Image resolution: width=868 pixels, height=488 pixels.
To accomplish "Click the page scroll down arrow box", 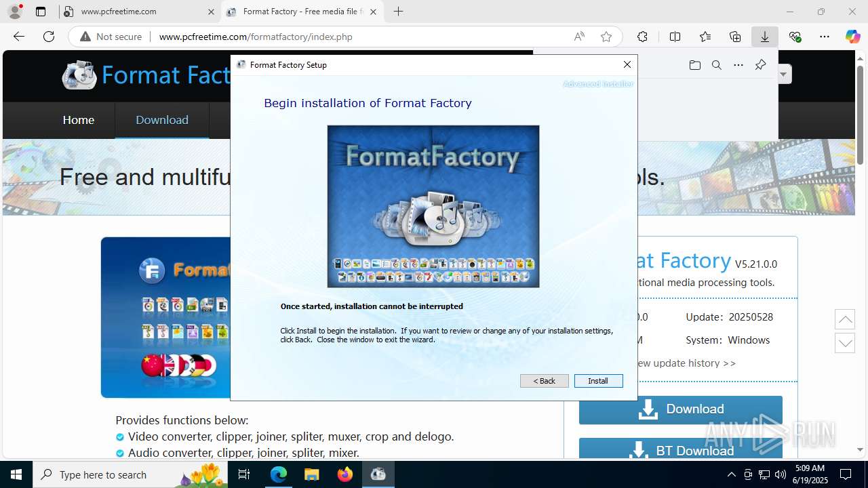I will (x=845, y=342).
